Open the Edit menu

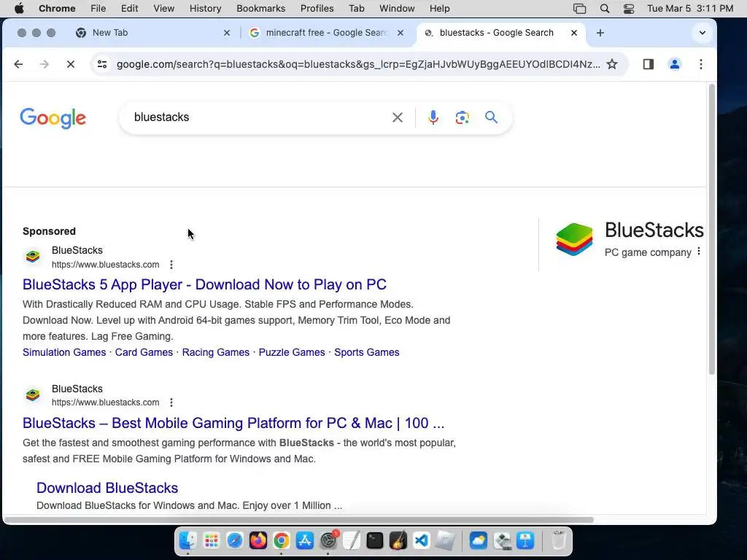(129, 9)
